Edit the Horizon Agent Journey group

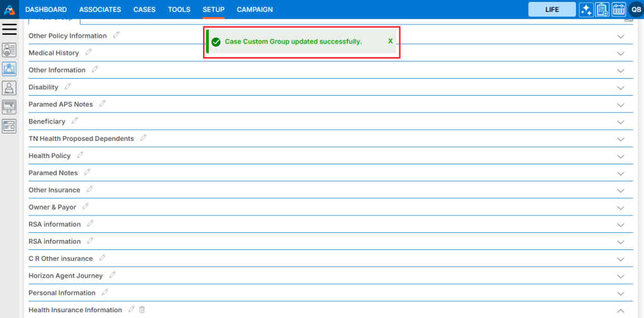[113, 275]
